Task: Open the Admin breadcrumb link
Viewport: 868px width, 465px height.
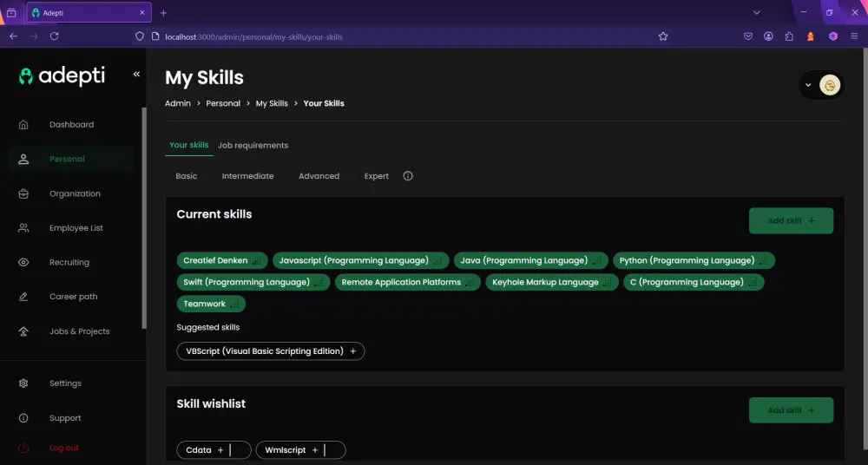Action: coord(178,103)
